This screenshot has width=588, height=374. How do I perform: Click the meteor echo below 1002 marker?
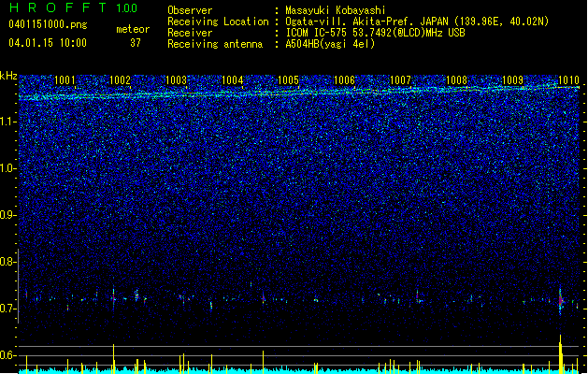tap(114, 296)
